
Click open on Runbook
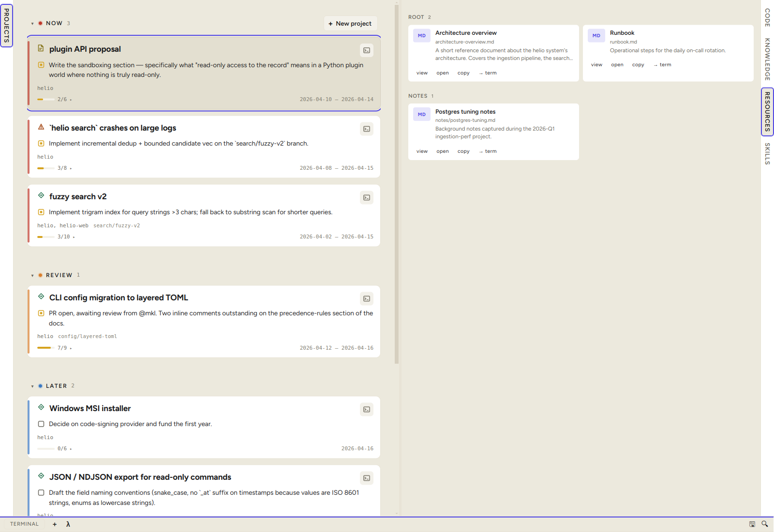point(617,65)
